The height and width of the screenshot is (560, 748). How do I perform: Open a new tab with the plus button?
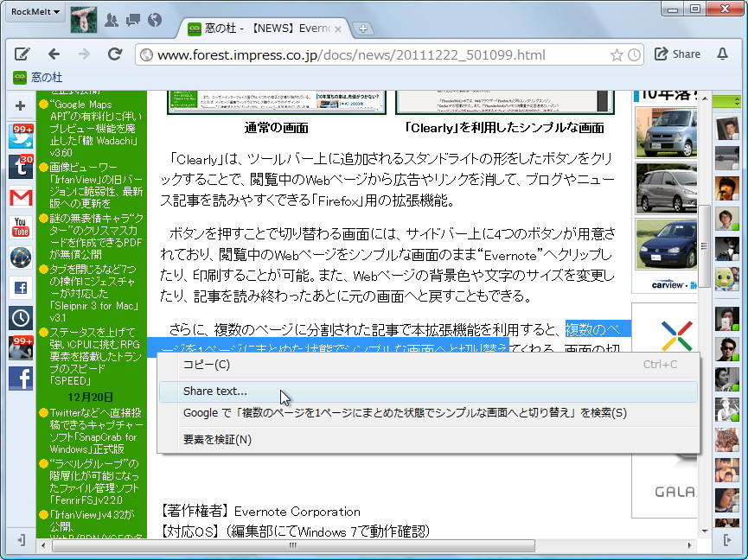click(x=363, y=27)
